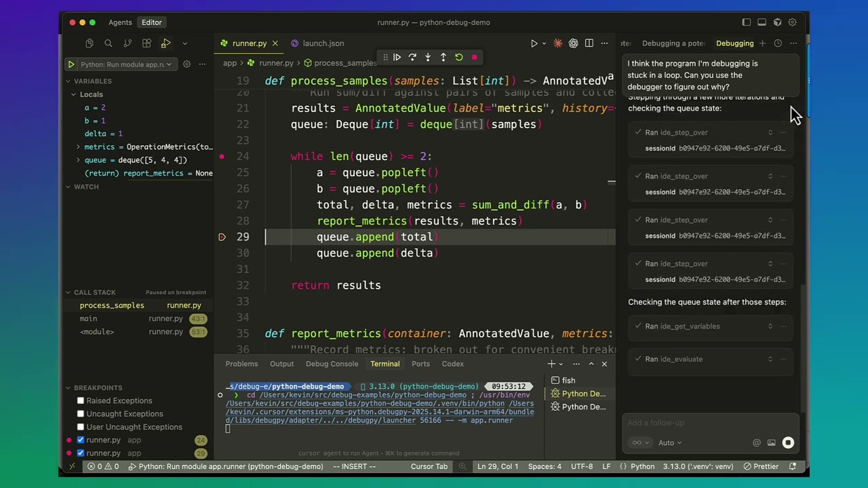Open the Python language mode in status bar
Screen dimensions: 868x488
tap(642, 466)
